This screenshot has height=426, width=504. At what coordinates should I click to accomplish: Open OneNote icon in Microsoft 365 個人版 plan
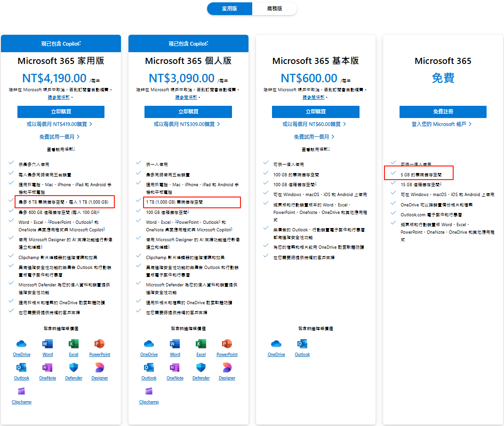point(175,367)
